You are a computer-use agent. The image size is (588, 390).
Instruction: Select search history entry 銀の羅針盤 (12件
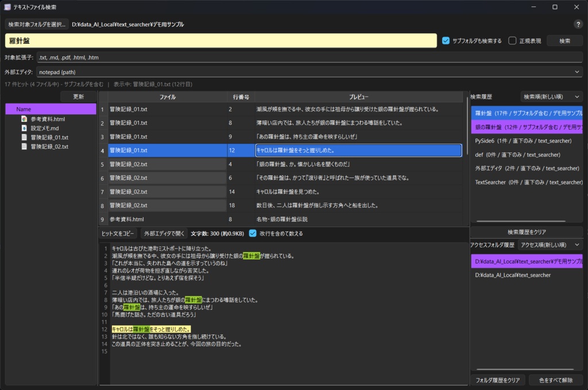[x=527, y=127]
